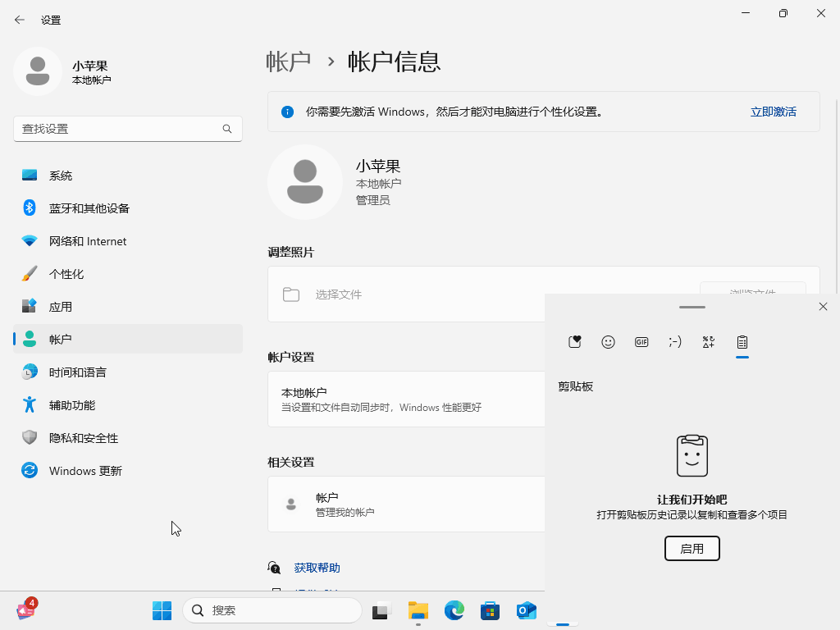840x630 pixels.
Task: Open Privacy and security (隐私和安全性) settings
Action: tap(127, 438)
